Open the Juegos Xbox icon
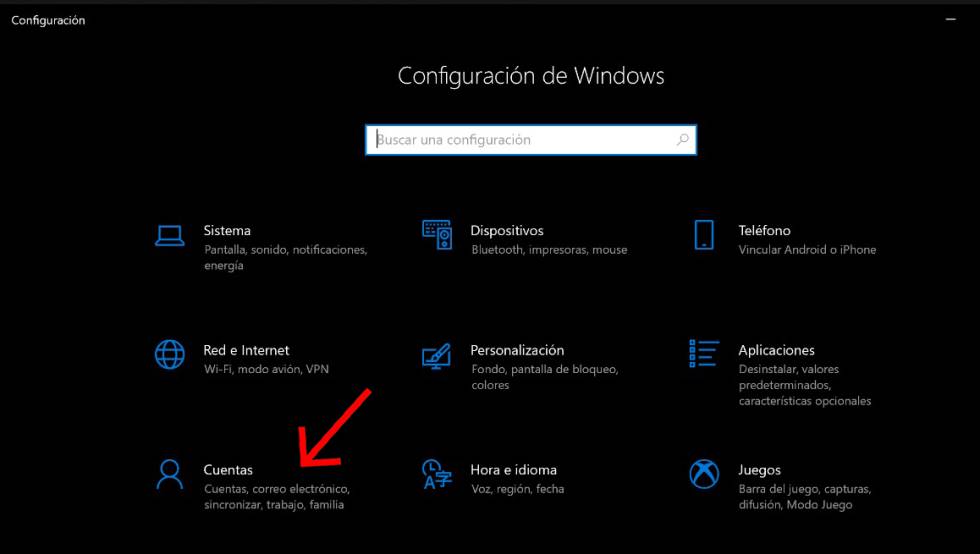Viewport: 980px width, 554px height. pyautogui.click(x=704, y=474)
